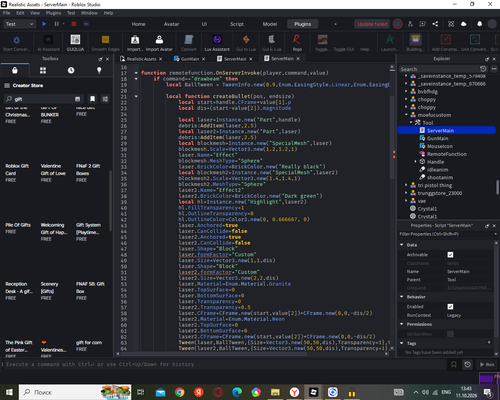Collapse the Tool node in Explorer

tap(411, 122)
